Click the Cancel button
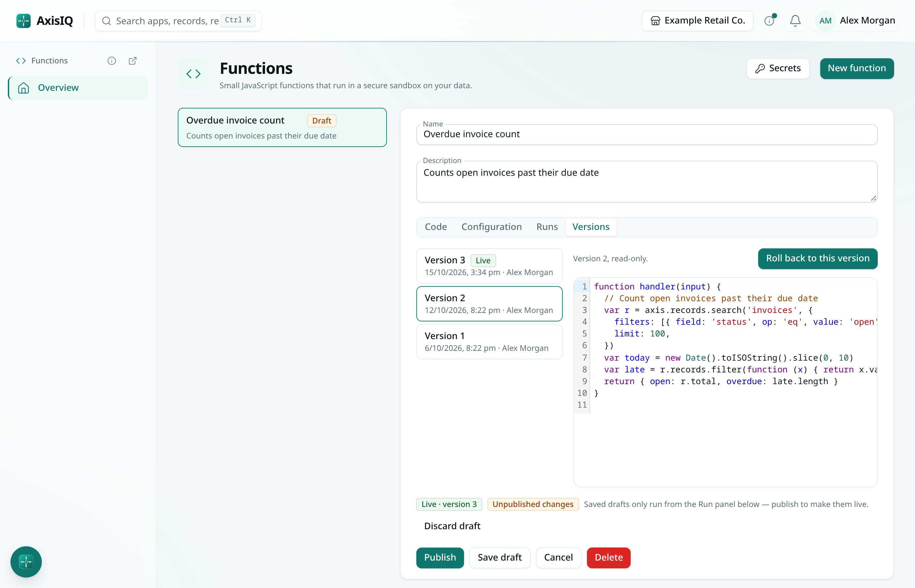 coord(558,557)
